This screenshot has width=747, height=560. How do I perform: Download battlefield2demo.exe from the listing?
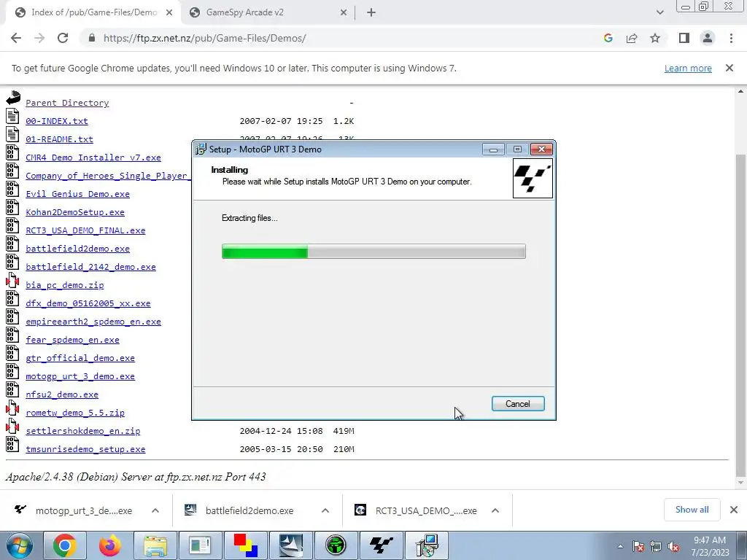pos(77,249)
